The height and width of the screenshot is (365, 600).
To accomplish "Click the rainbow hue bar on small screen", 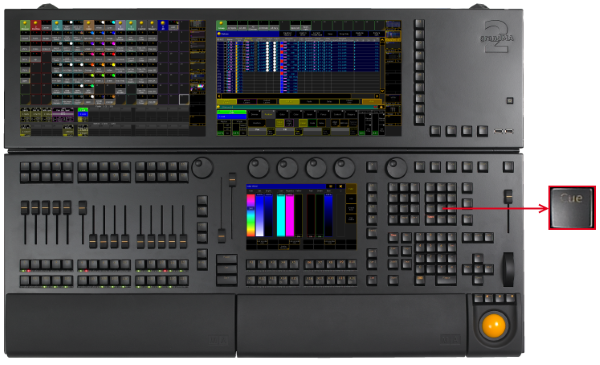I will (251, 215).
